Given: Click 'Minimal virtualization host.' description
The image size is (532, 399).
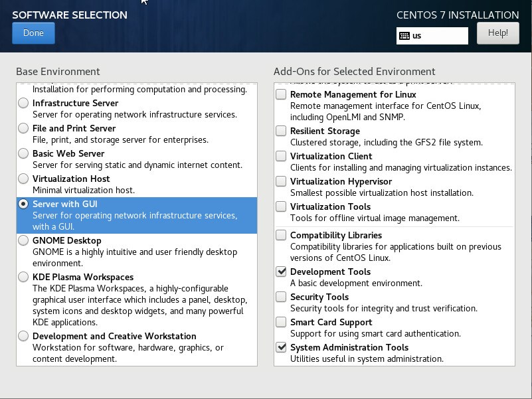Looking at the screenshot, I should tap(84, 190).
